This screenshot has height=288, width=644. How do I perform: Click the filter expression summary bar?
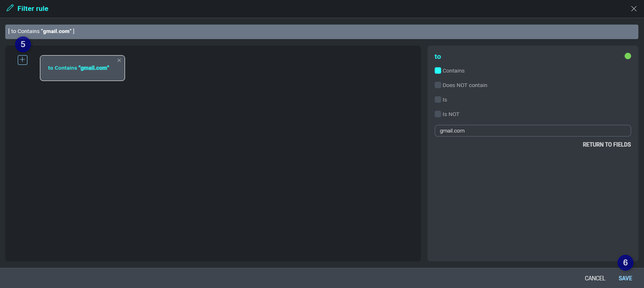pos(322,32)
